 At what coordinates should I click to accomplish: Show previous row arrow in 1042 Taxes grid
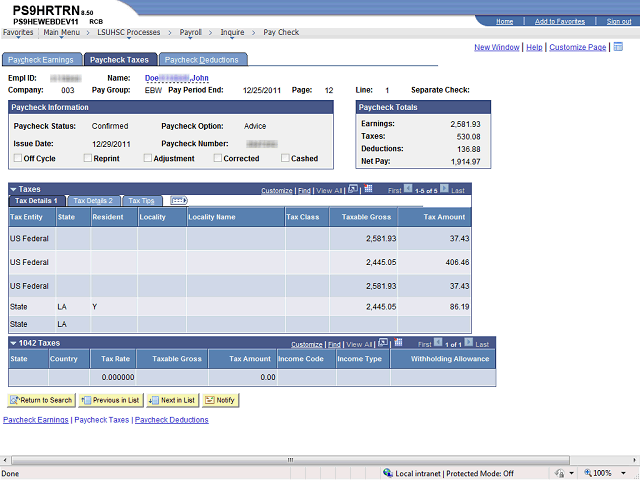click(438, 343)
